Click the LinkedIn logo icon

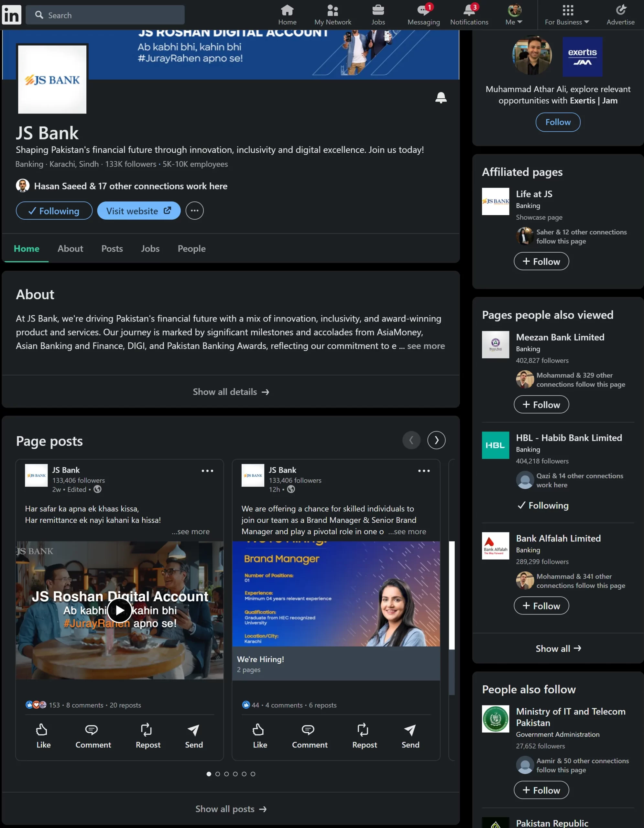click(x=11, y=15)
